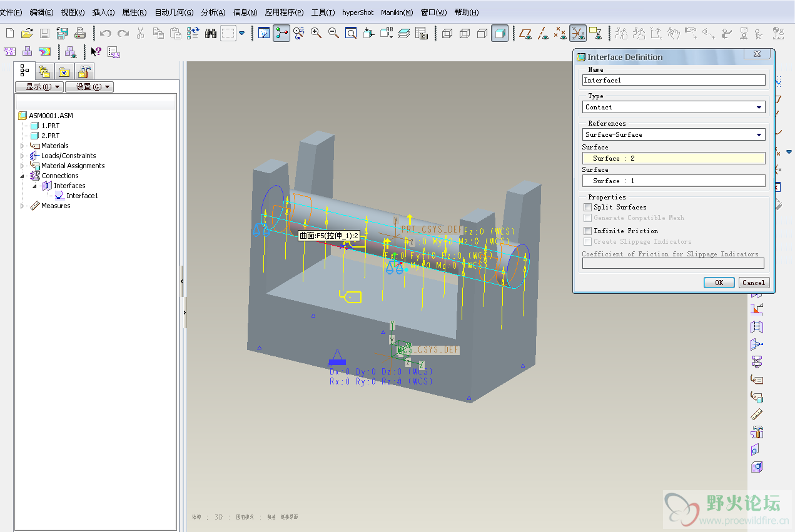Click the Interface1 Name input field
795x532 pixels.
(x=674, y=80)
